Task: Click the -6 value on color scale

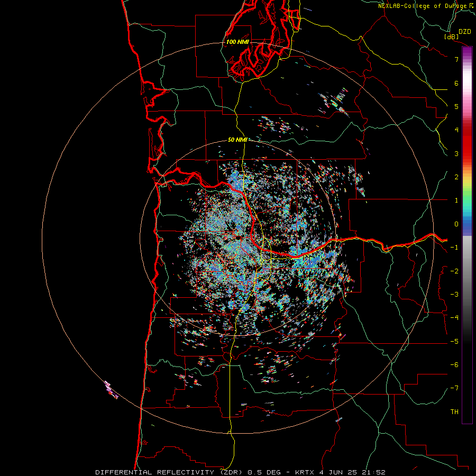Action: click(454, 365)
